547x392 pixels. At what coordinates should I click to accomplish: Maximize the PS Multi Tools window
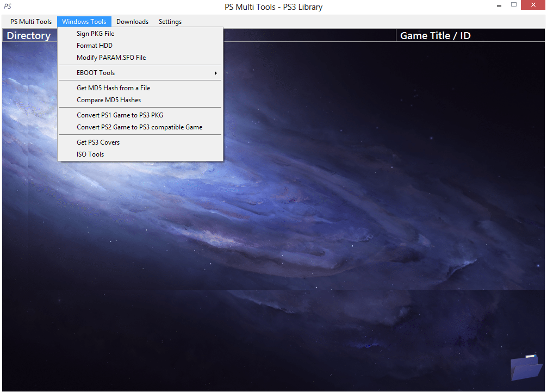point(514,5)
